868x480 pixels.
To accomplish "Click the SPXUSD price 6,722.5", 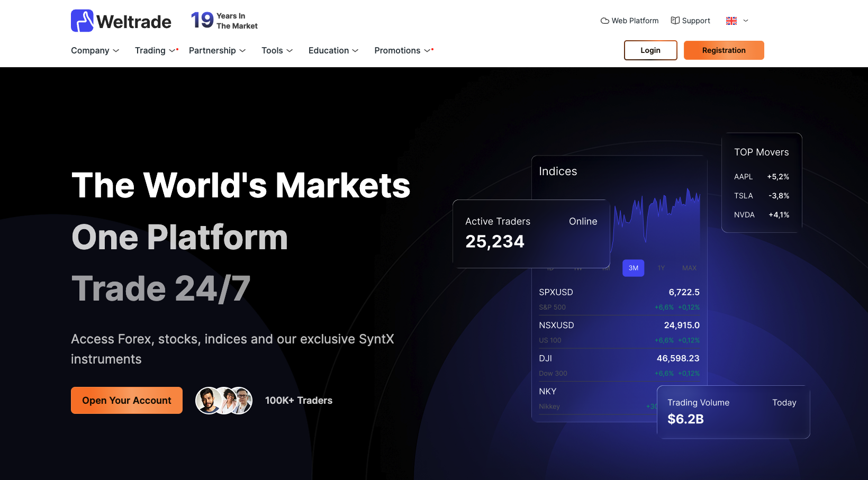I will coord(684,292).
